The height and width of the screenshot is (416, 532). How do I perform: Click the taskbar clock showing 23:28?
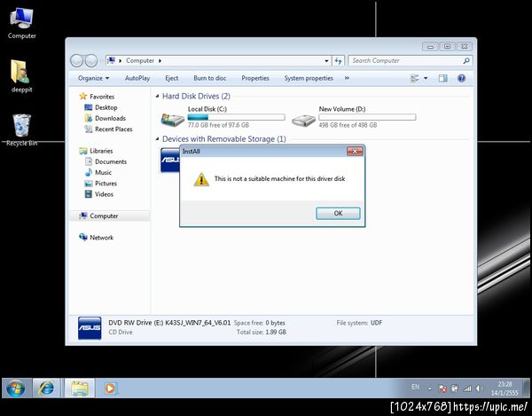pos(505,389)
